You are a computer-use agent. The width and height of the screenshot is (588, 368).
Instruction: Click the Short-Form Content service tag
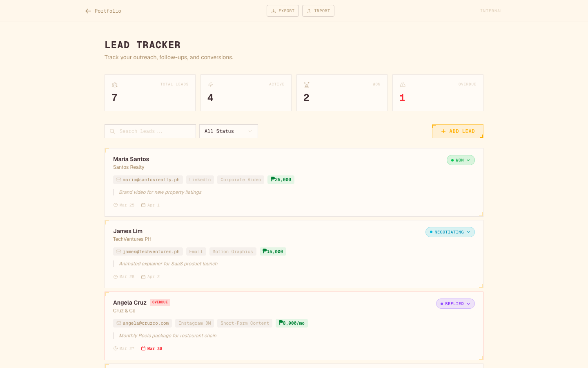245,323
